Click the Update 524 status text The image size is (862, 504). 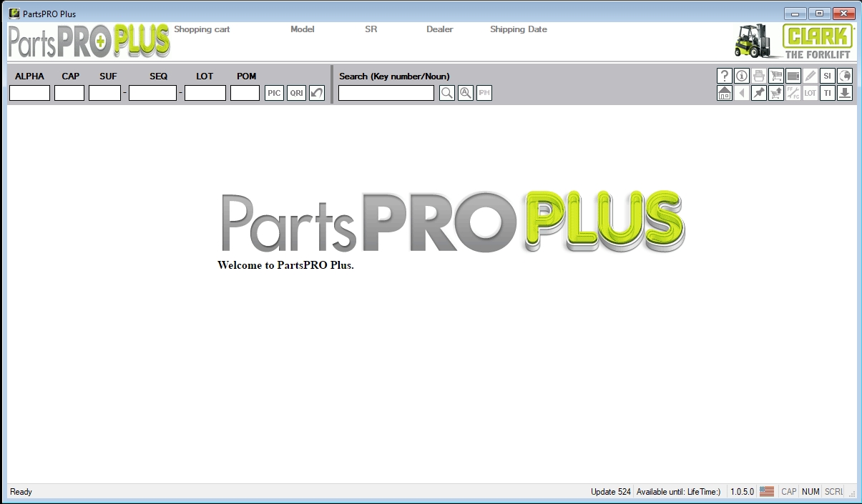[611, 492]
